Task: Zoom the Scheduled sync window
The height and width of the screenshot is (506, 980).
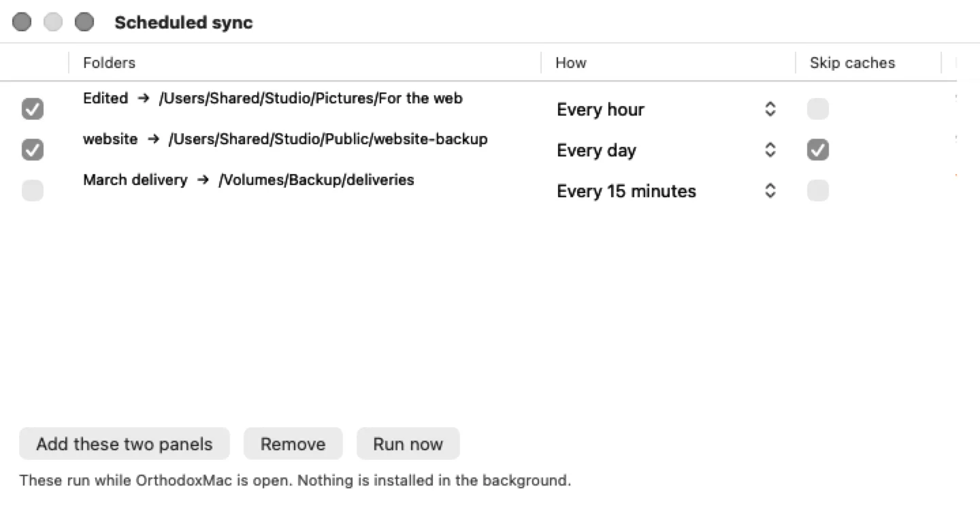Action: point(84,22)
